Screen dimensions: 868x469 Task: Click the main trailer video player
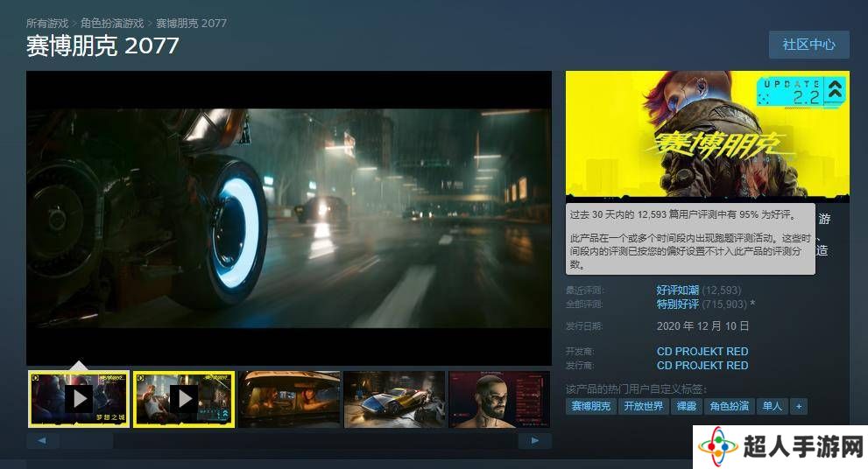click(x=289, y=218)
